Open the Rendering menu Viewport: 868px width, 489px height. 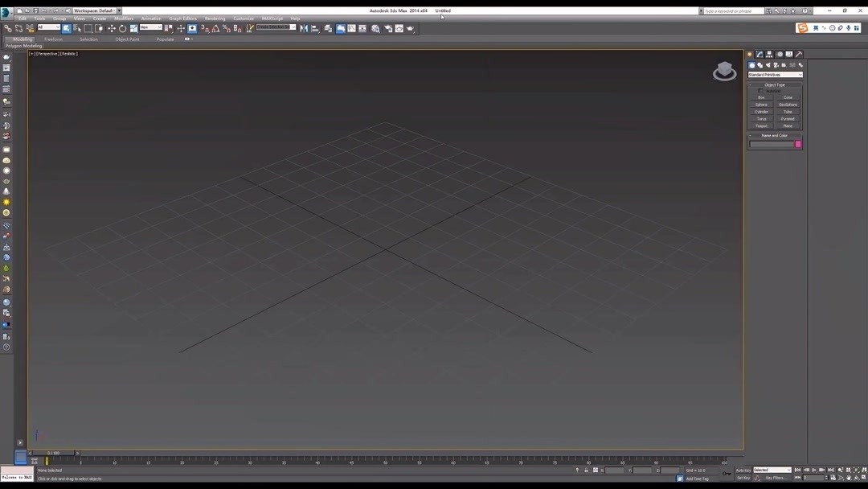(215, 18)
